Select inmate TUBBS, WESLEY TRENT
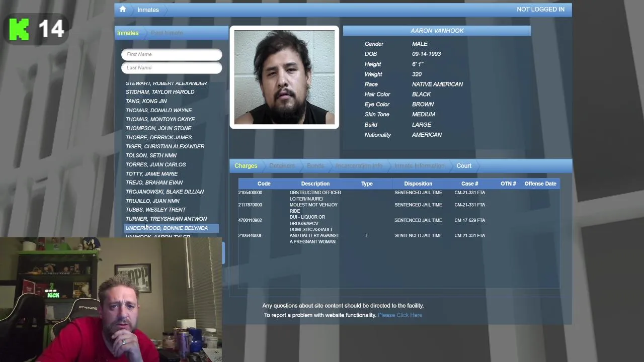Image resolution: width=644 pixels, height=362 pixels. [x=155, y=210]
